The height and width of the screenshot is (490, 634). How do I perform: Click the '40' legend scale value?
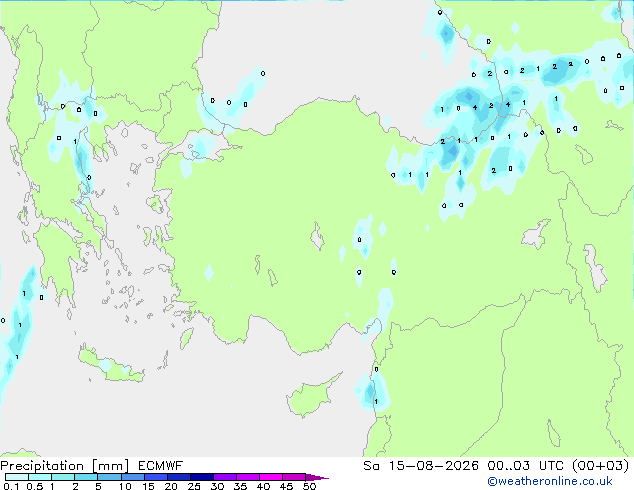pyautogui.click(x=263, y=486)
